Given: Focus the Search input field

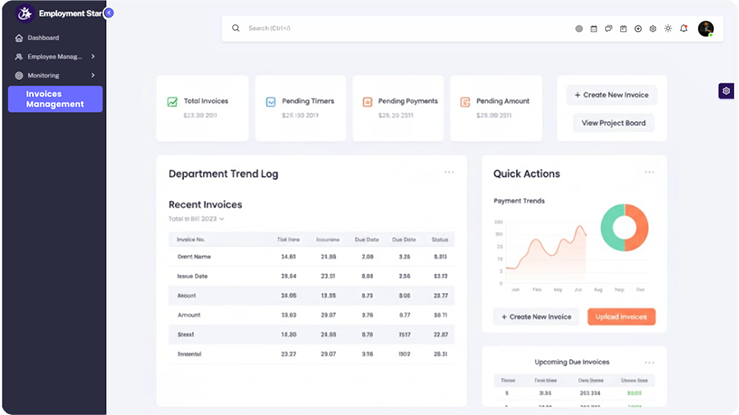Looking at the screenshot, I should (x=400, y=28).
